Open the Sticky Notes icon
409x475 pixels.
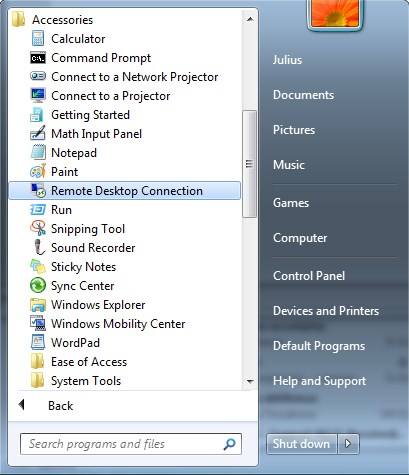(x=38, y=267)
